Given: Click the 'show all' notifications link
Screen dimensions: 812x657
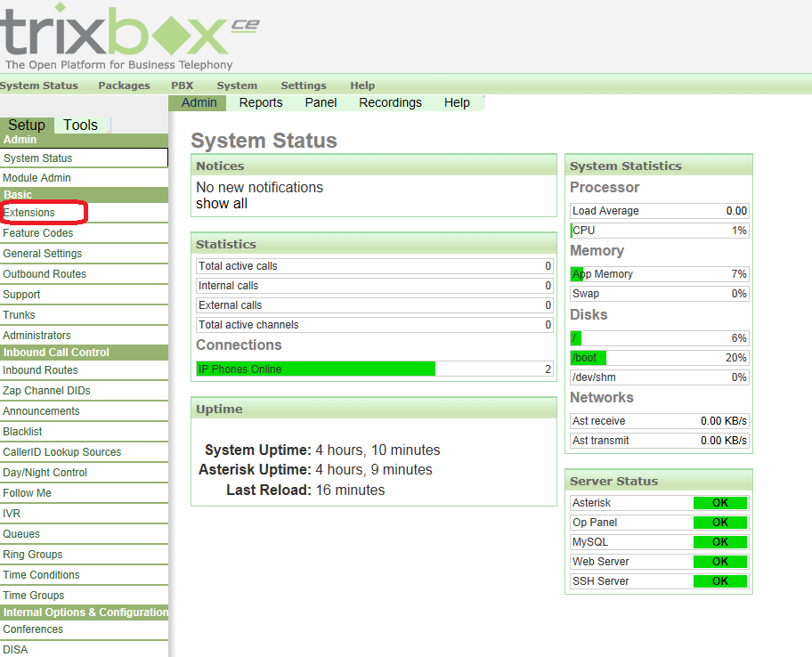Looking at the screenshot, I should pos(222,203).
